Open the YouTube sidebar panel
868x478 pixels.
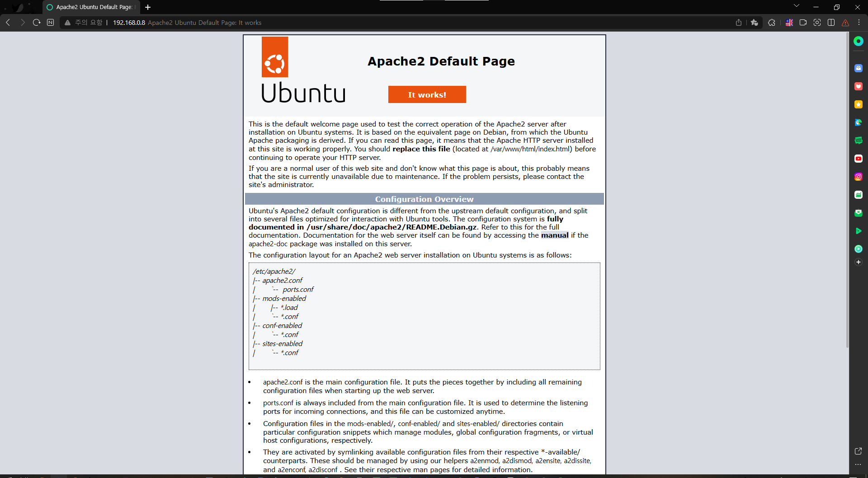pos(858,159)
